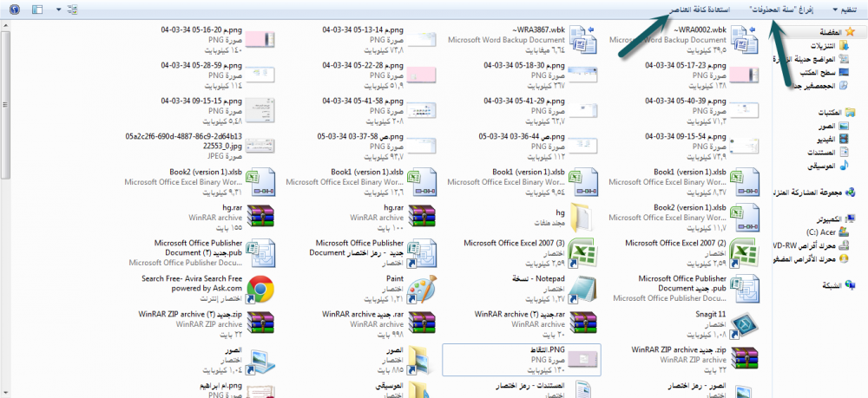Select the Chrome Avira Search Free shortcut
868x398 pixels.
pyautogui.click(x=259, y=287)
